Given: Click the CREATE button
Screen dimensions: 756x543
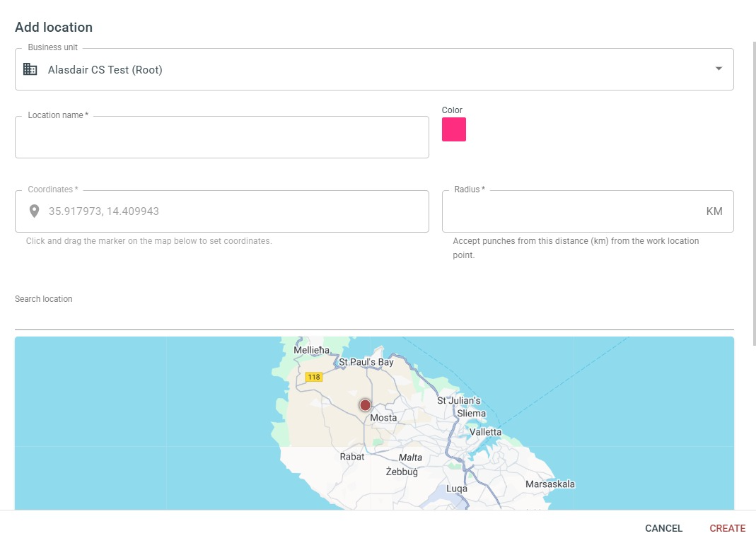Looking at the screenshot, I should [x=728, y=529].
